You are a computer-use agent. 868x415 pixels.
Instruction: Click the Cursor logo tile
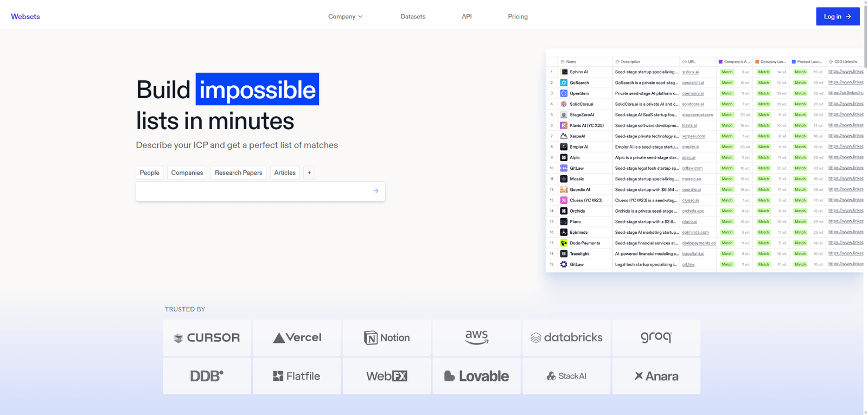point(207,337)
